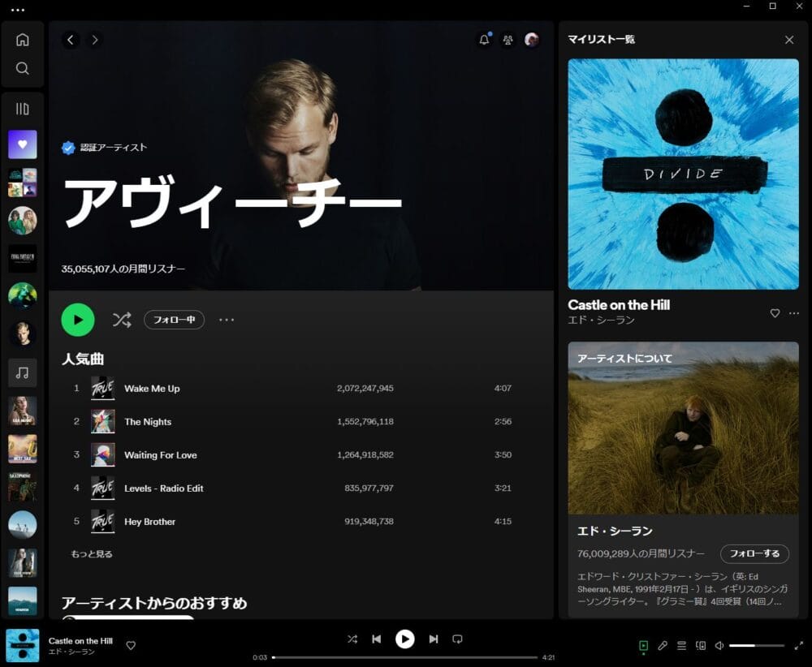Open the three-dot menu beside フォロー中
This screenshot has width=812, height=667.
pyautogui.click(x=227, y=320)
